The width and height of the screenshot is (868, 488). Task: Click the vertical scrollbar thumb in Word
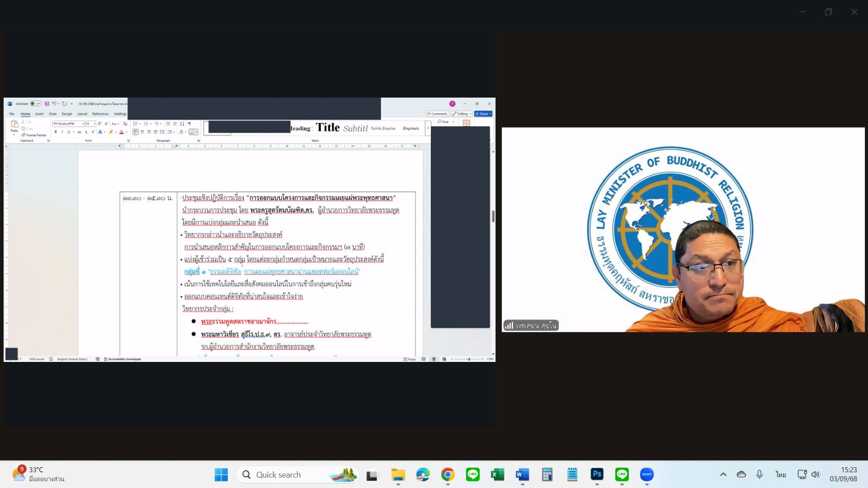(493, 216)
